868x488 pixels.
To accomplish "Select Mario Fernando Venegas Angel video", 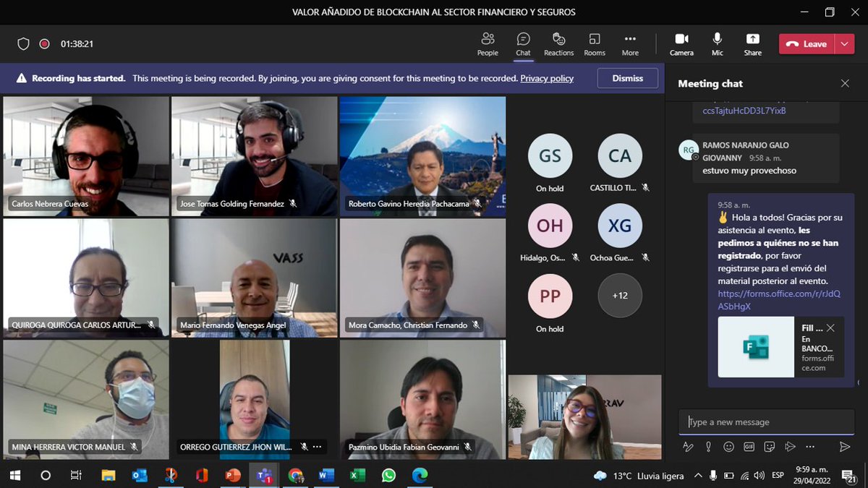I will [x=255, y=278].
